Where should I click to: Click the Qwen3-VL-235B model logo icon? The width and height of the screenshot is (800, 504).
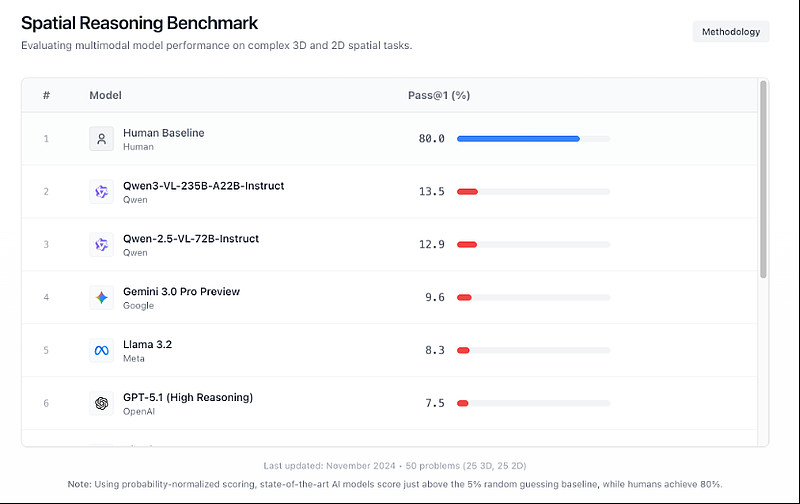click(101, 192)
